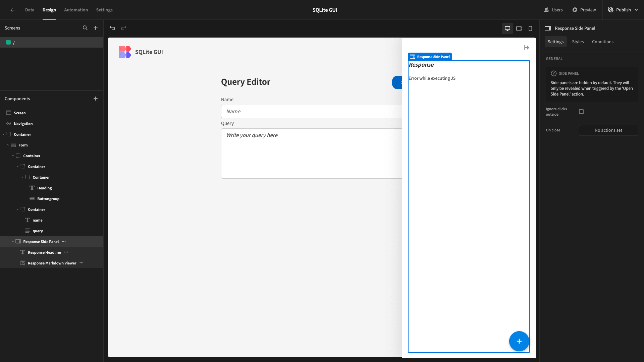The height and width of the screenshot is (362, 644).
Task: Click the back arrow icon
Action: coord(13,10)
